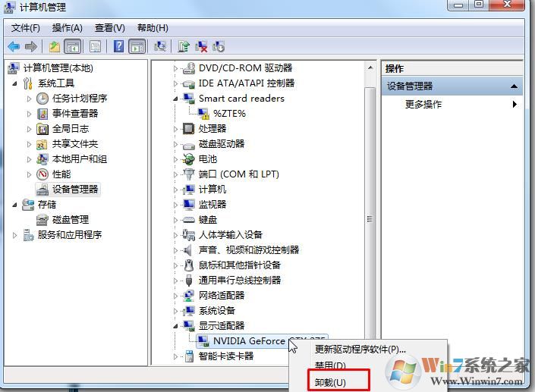
Task: Expand the 事件查看器 node
Action: pyautogui.click(x=29, y=114)
